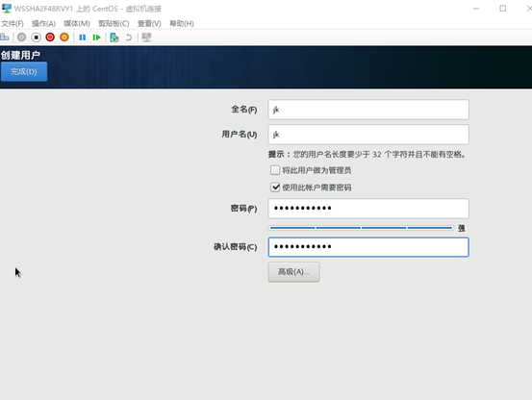Uncheck 使用此帐户需要密码 checkbox
532x400 pixels.
pyautogui.click(x=275, y=187)
